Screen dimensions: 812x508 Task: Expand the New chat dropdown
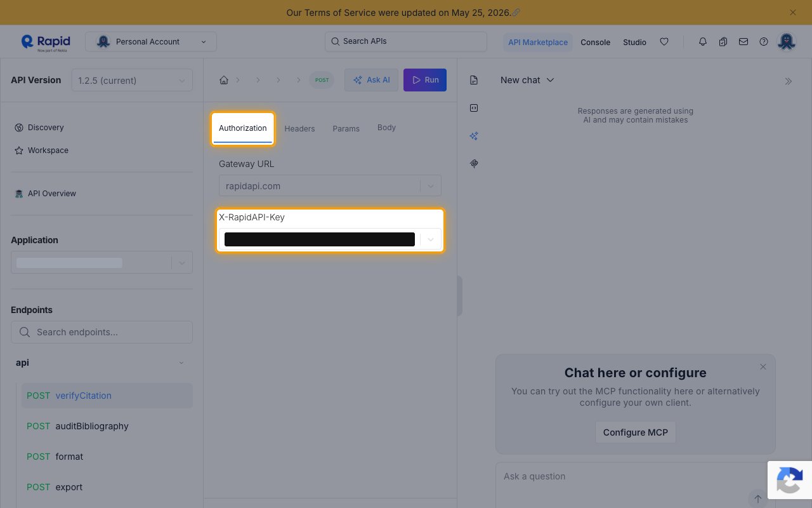click(527, 80)
